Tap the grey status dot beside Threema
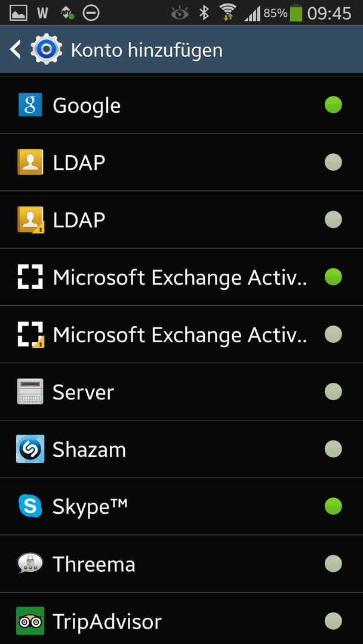 coord(333,563)
